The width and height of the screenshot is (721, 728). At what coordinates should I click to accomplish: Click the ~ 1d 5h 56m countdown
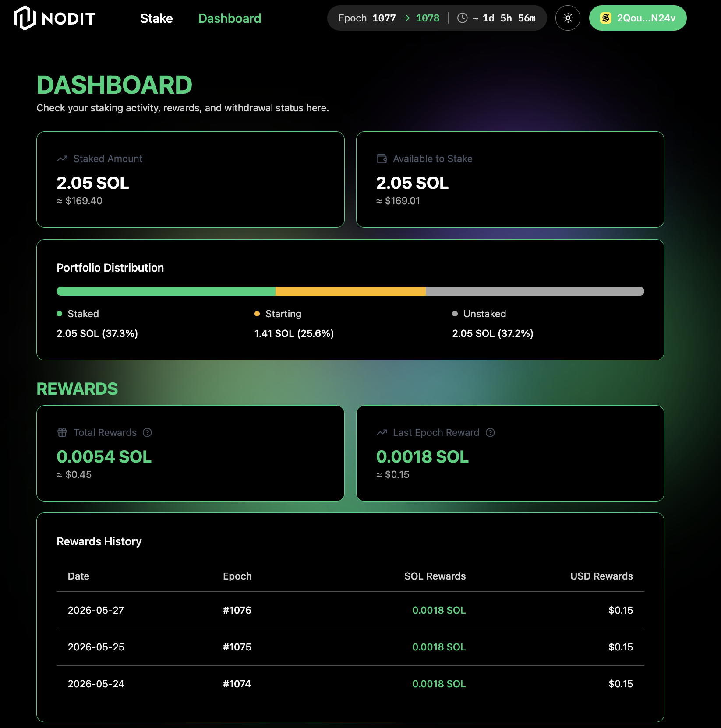point(504,18)
